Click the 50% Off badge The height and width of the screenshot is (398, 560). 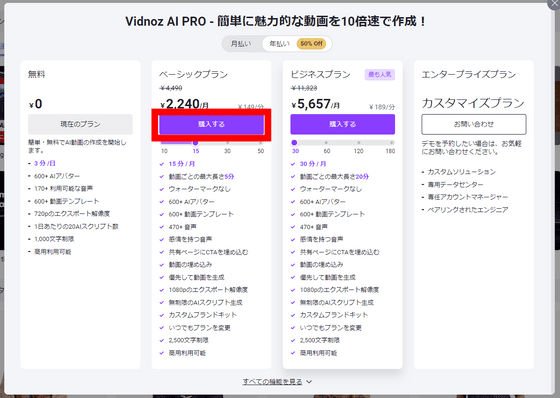click(x=311, y=44)
